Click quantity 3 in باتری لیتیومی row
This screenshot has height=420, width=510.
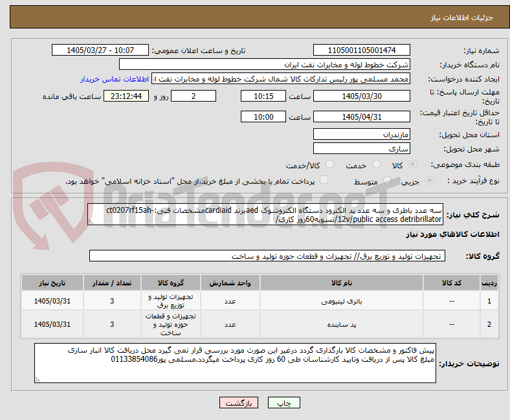tap(112, 301)
